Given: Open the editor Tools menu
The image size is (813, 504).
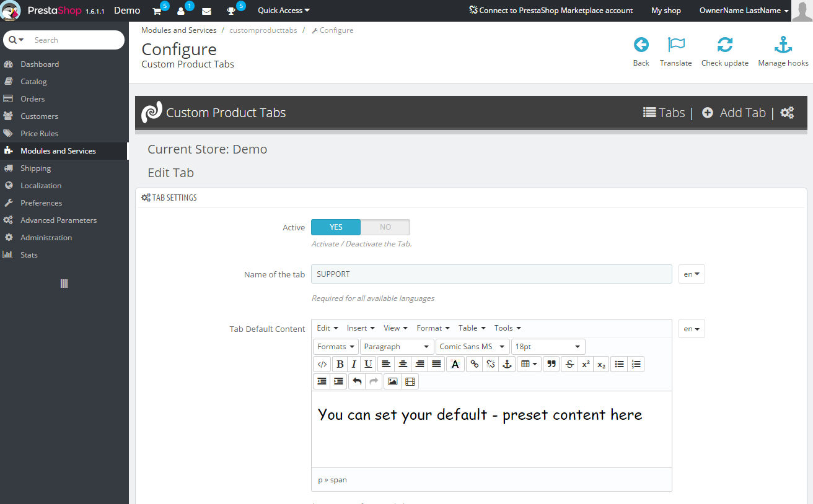Looking at the screenshot, I should coord(508,328).
